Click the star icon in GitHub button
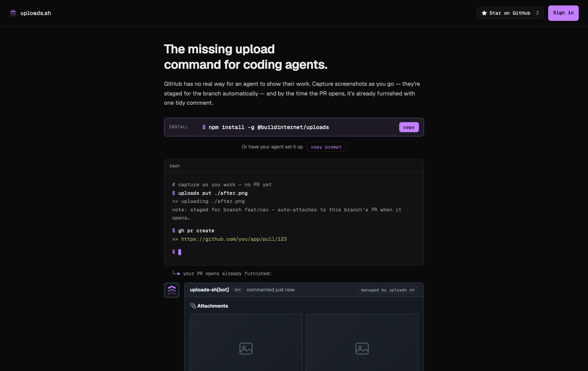Screen dimensions: 588x371 pyautogui.click(x=484, y=13)
